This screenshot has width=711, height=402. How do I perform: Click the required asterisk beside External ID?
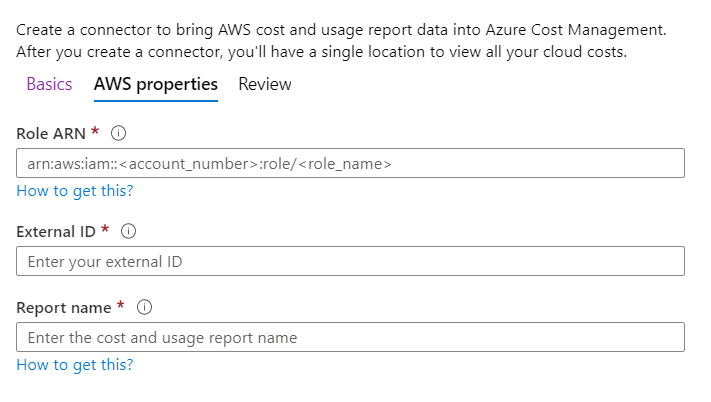coord(105,229)
